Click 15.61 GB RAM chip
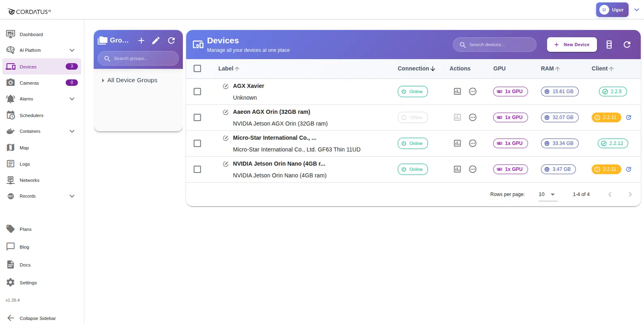The height and width of the screenshot is (324, 644). pyautogui.click(x=559, y=92)
